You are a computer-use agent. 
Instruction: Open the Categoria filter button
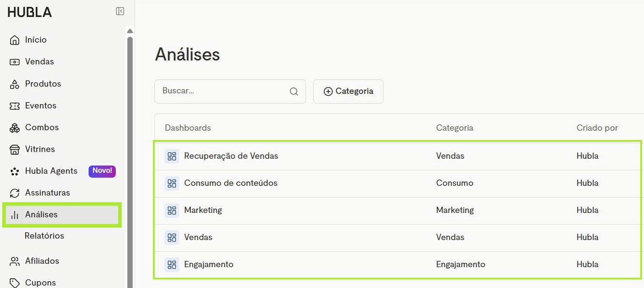(348, 91)
